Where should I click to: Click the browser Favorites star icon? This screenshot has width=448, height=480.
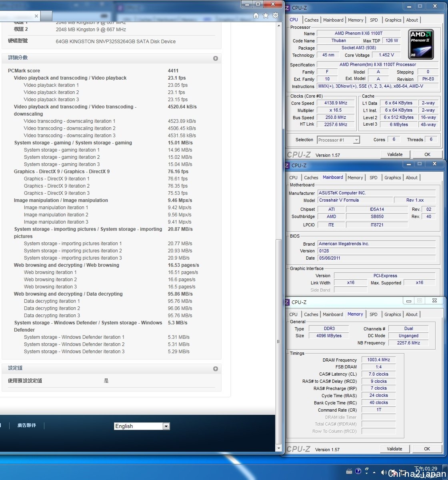[x=266, y=16]
